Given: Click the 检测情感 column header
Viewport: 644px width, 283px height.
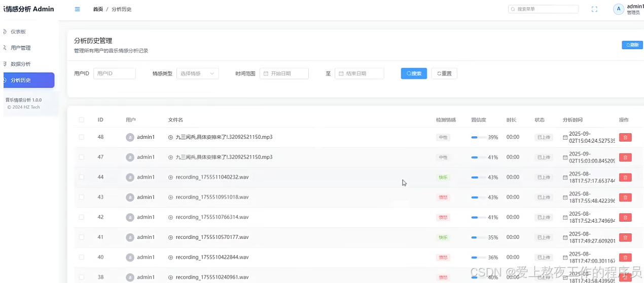Looking at the screenshot, I should tap(446, 120).
